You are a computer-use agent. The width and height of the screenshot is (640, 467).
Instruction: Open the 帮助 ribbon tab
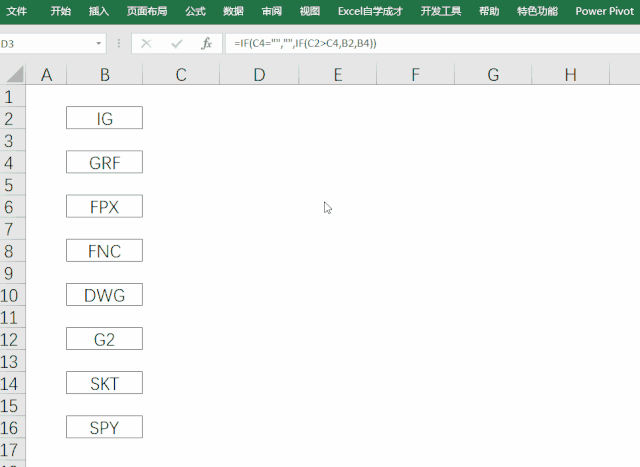pos(489,11)
